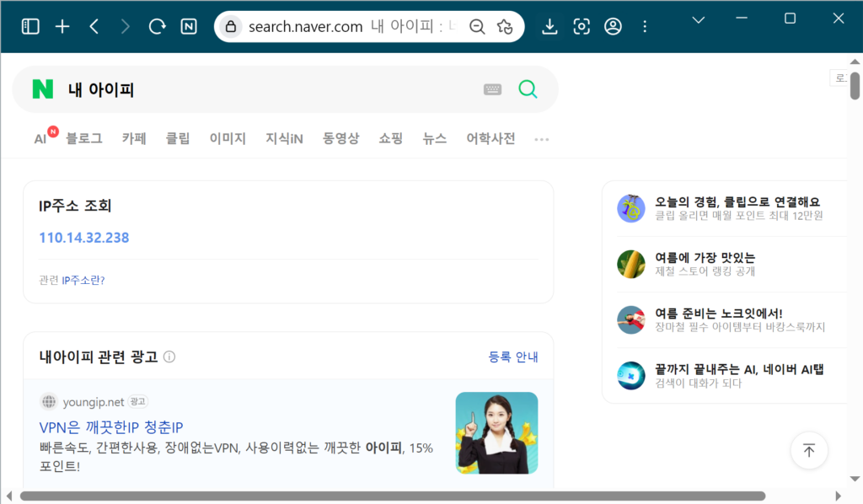Expand the tab list chevron
The height and width of the screenshot is (504, 863).
(699, 20)
